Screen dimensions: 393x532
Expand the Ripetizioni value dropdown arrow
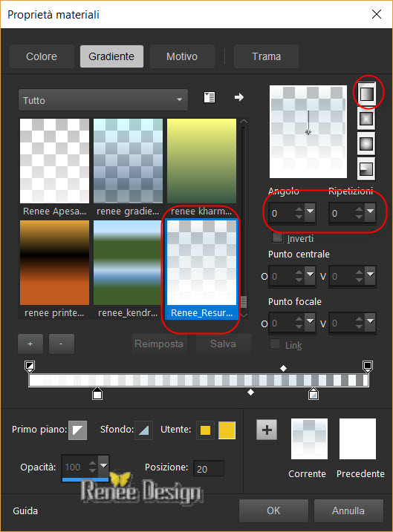(370, 212)
